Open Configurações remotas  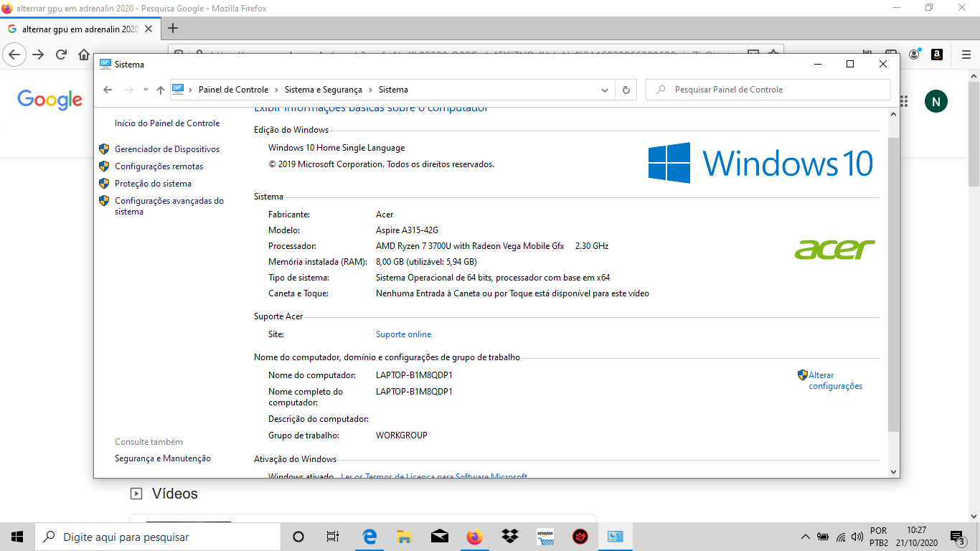(159, 166)
